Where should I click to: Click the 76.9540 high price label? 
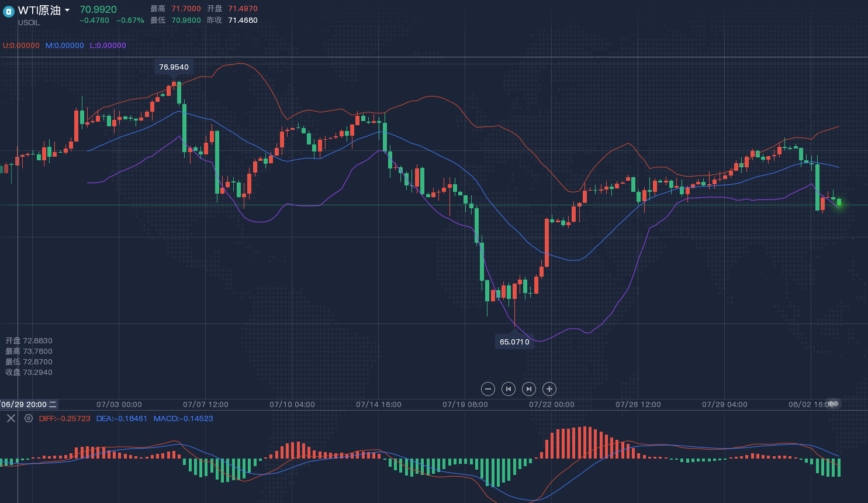tap(174, 67)
